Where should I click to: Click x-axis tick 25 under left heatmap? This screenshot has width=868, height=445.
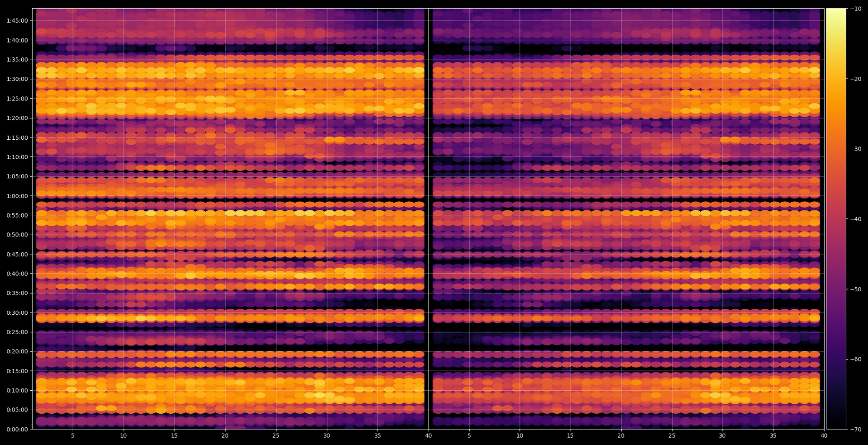pos(276,436)
